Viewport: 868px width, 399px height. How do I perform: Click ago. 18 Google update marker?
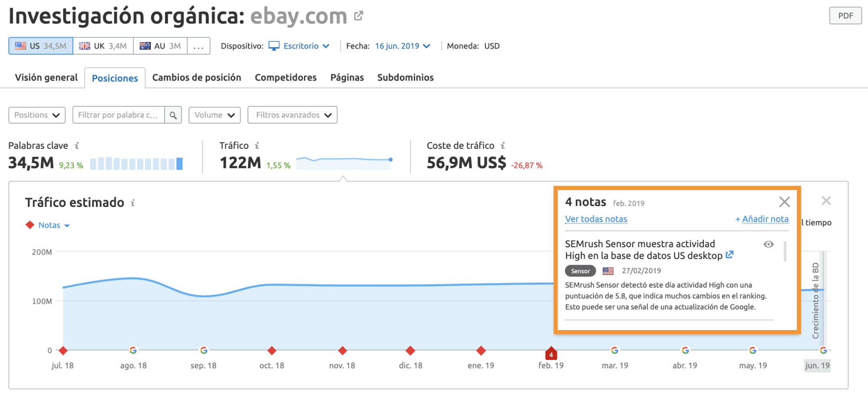(133, 350)
